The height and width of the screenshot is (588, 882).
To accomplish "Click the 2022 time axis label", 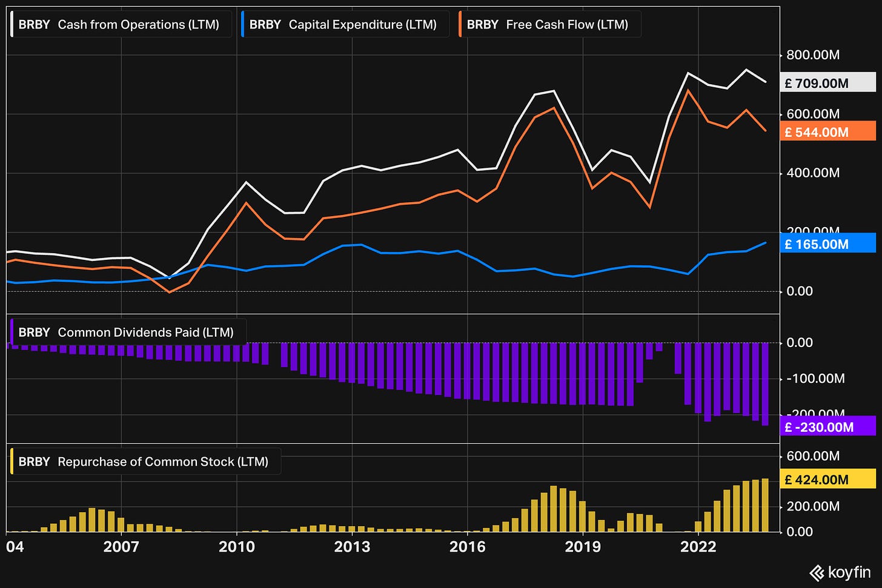I will tap(698, 547).
